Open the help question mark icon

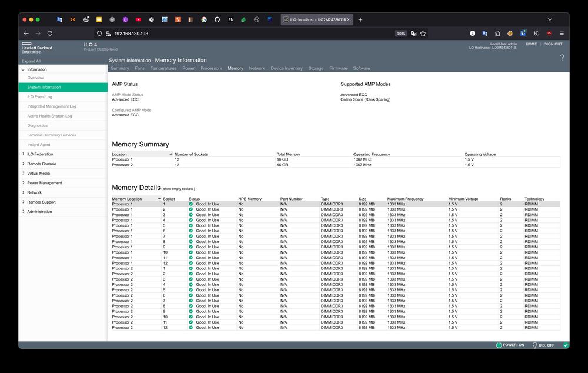pyautogui.click(x=562, y=57)
